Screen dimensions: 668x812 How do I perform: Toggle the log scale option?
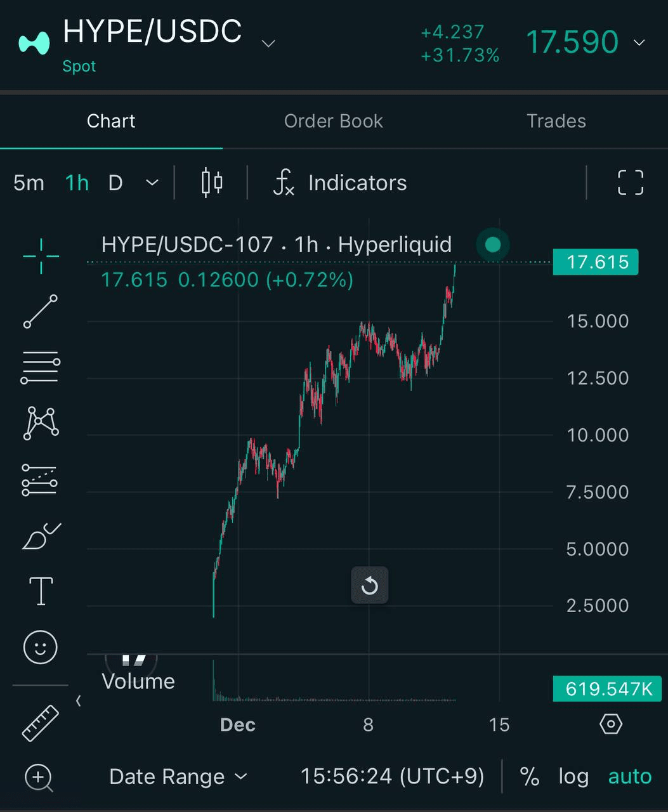(x=573, y=776)
